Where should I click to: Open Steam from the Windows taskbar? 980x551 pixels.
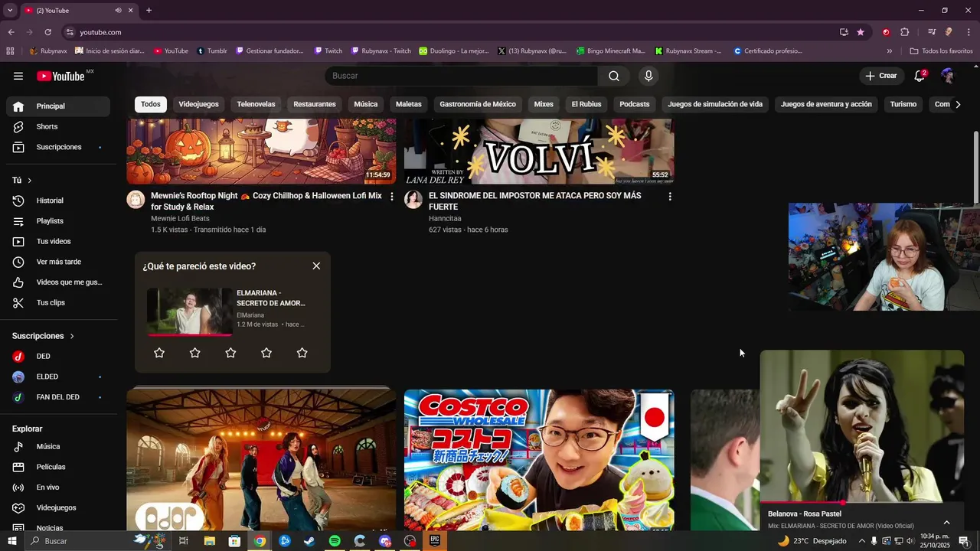(309, 541)
